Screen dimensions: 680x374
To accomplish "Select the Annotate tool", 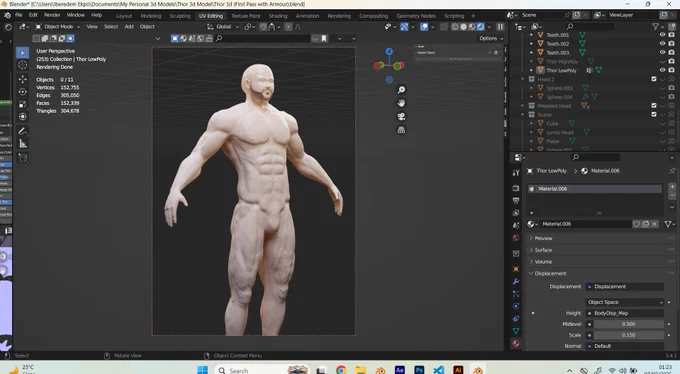I will point(23,131).
